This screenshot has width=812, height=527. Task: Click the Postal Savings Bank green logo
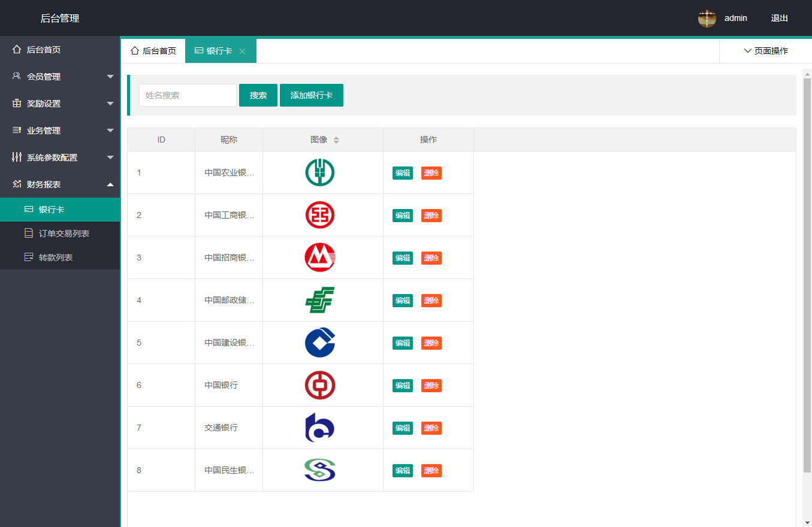tap(320, 300)
